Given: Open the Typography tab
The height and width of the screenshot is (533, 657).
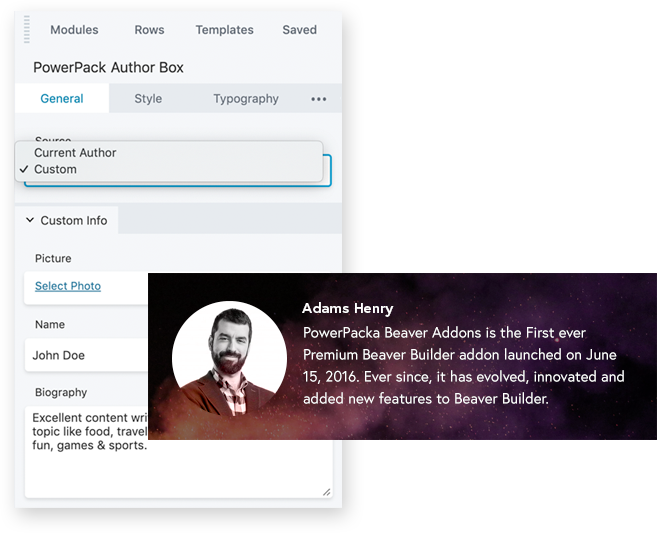Looking at the screenshot, I should [x=246, y=98].
